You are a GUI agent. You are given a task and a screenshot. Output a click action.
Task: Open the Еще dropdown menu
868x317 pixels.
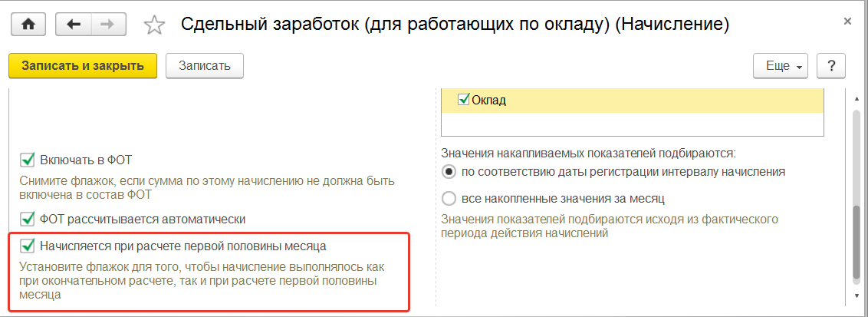pyautogui.click(x=781, y=66)
